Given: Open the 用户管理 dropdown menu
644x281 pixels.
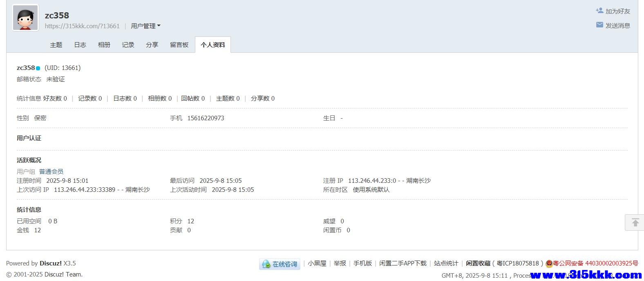Looking at the screenshot, I should pos(145,26).
